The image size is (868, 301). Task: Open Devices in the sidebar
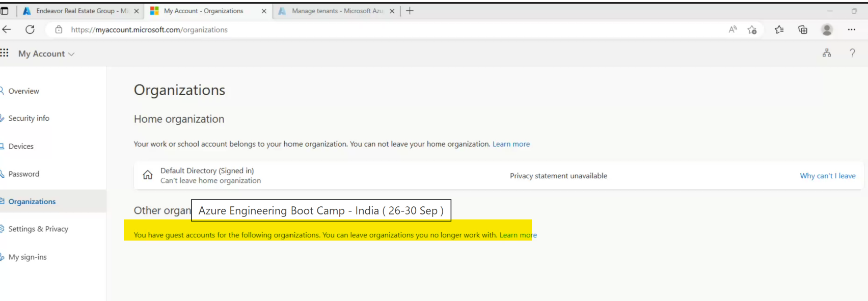tap(21, 146)
